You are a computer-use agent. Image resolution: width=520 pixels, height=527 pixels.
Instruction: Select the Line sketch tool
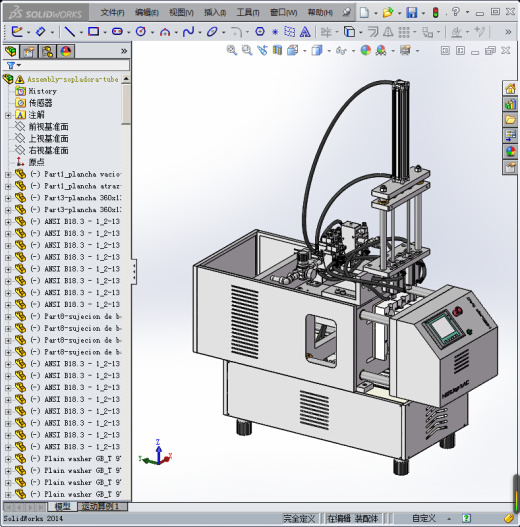(70, 32)
